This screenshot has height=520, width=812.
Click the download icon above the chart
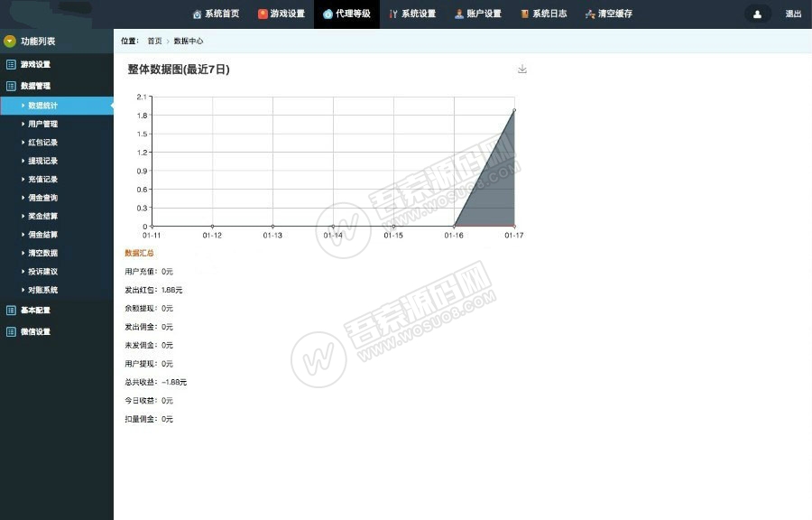tap(521, 68)
